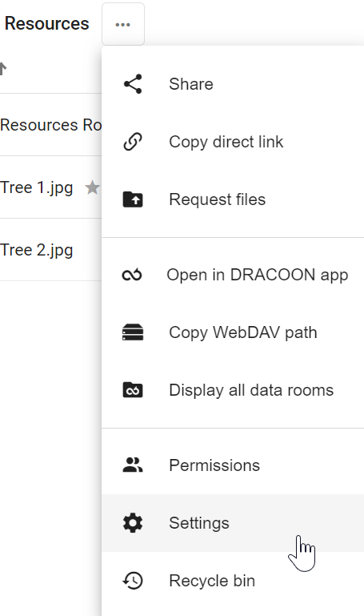Toggle the favorite star on Tree 1.jpg
The image size is (364, 616).
92,187
